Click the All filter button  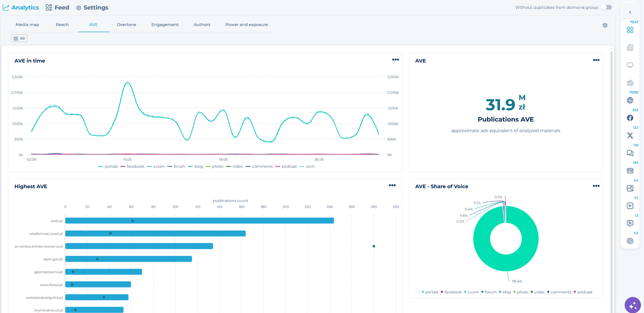[19, 39]
